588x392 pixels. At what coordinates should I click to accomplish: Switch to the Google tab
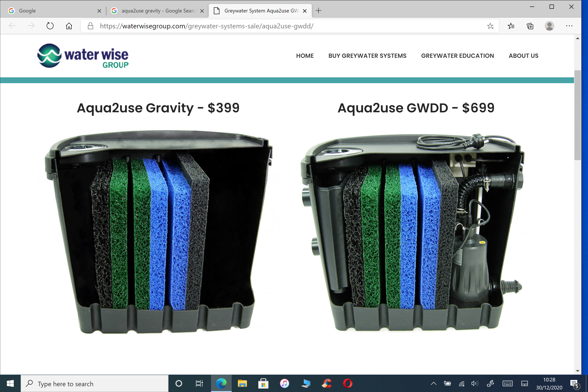(x=53, y=11)
